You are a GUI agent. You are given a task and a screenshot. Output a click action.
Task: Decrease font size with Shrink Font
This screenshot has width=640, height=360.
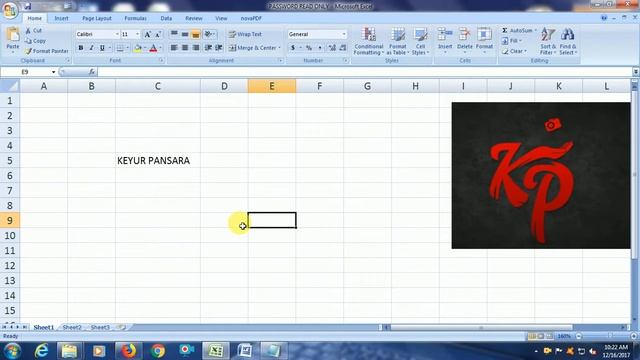[158, 35]
